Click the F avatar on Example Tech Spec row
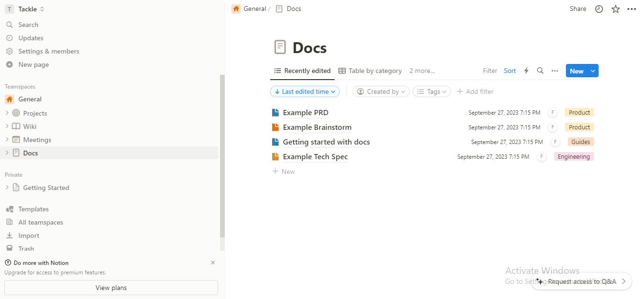644x299 pixels. tap(541, 157)
